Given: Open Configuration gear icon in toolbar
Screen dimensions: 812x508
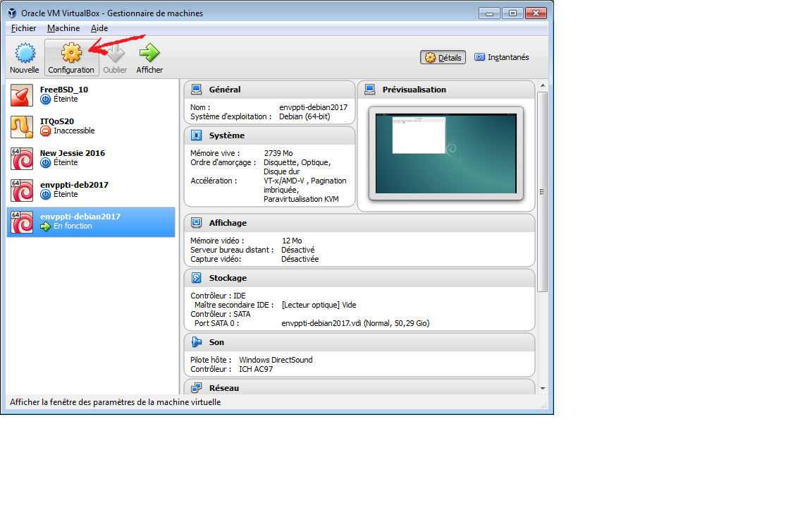Looking at the screenshot, I should point(71,54).
